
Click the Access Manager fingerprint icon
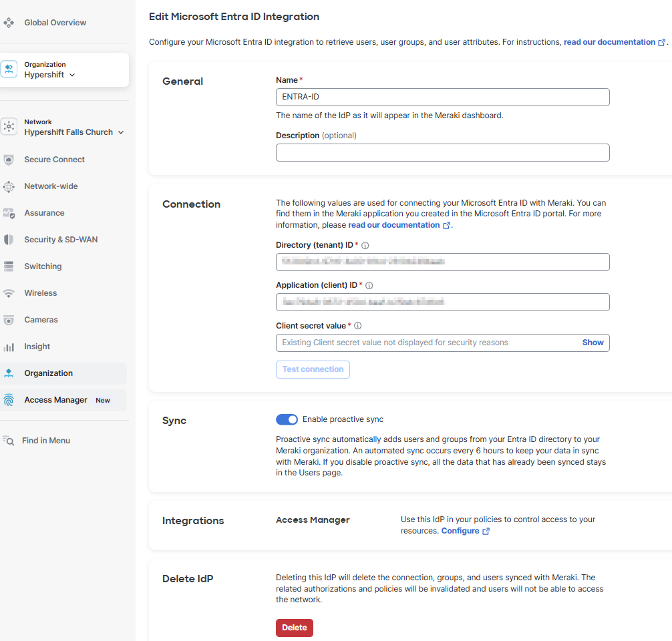(9, 400)
